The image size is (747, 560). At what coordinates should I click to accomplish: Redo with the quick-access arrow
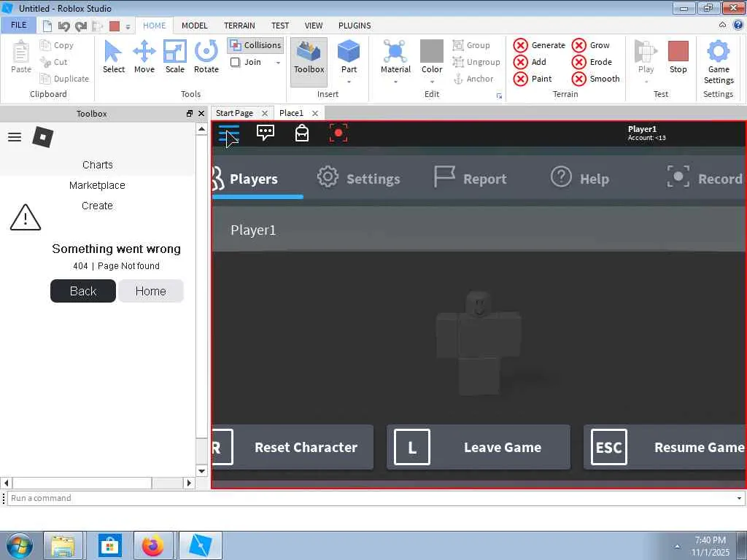pos(80,26)
